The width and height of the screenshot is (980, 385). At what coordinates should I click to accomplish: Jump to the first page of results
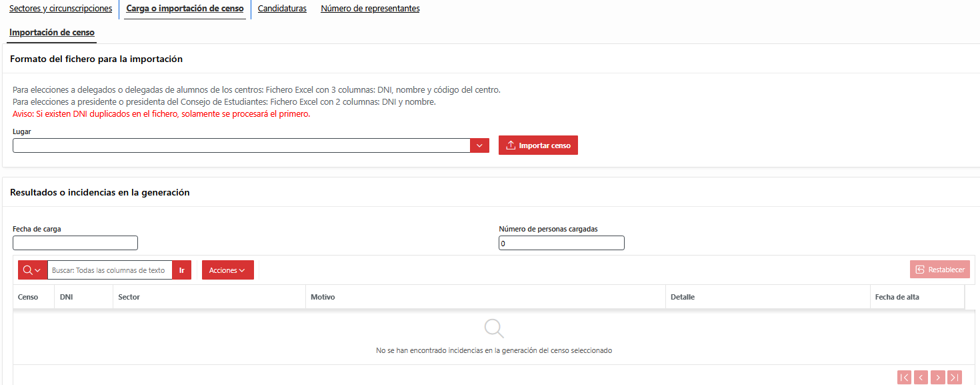click(904, 378)
